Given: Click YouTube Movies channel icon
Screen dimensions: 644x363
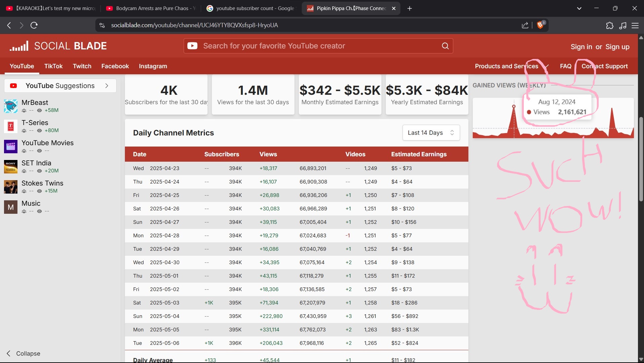Looking at the screenshot, I should coord(11,147).
